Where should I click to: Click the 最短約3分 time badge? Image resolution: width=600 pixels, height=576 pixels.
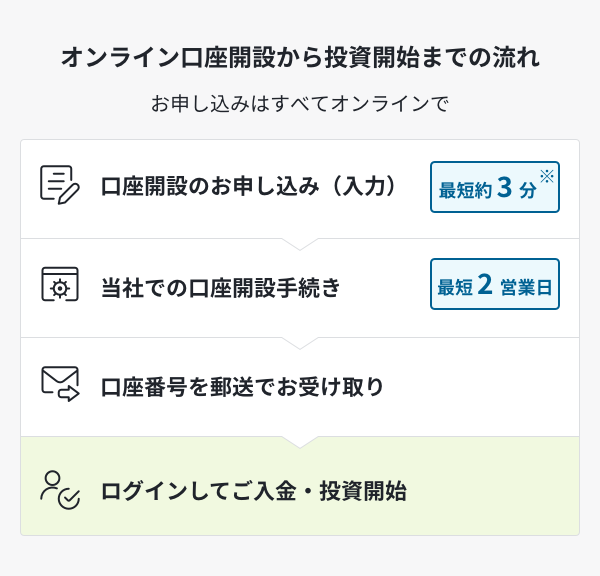coord(495,187)
